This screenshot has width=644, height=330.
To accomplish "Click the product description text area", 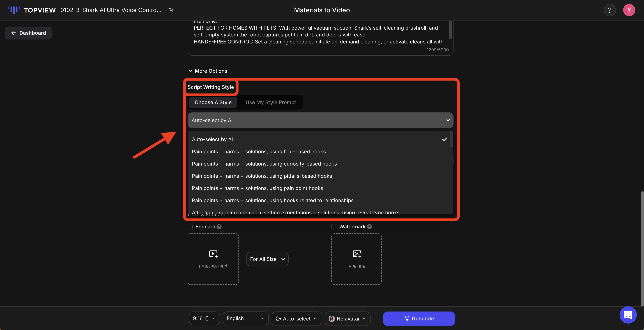I will point(320,38).
